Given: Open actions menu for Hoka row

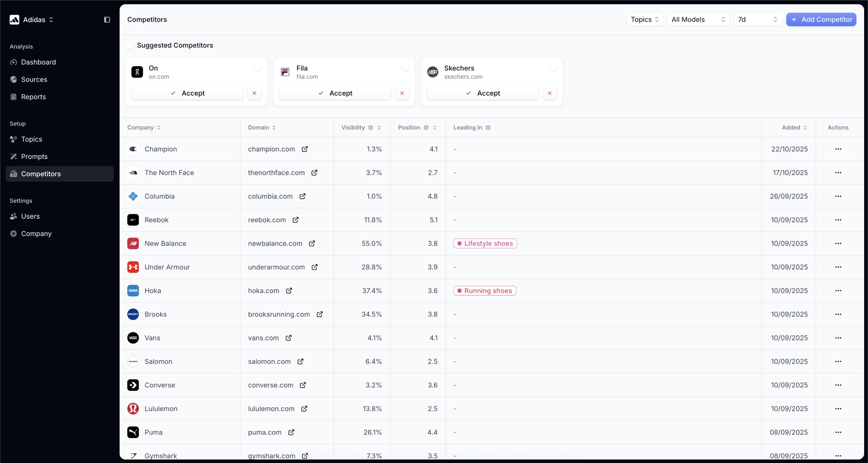Looking at the screenshot, I should tap(838, 291).
